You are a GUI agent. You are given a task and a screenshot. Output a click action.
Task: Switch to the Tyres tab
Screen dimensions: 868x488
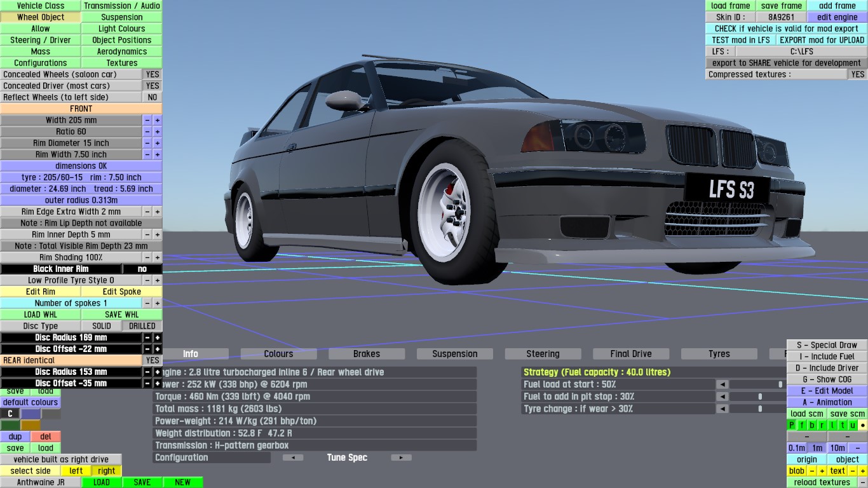[719, 354]
